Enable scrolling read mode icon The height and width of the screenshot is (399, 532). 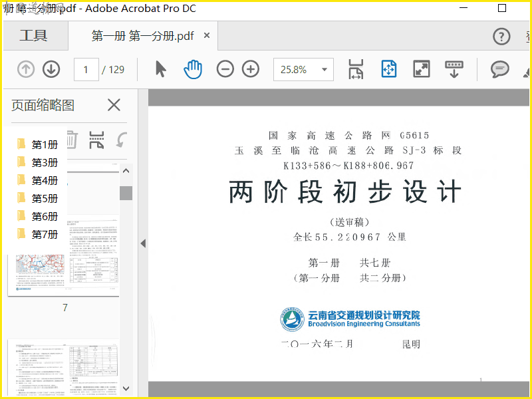coord(454,69)
